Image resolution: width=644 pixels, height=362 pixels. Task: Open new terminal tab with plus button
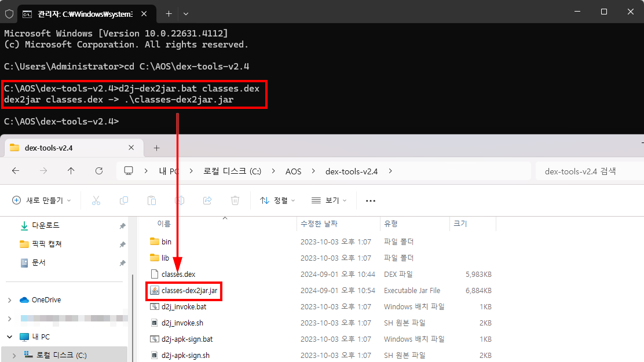click(x=169, y=13)
